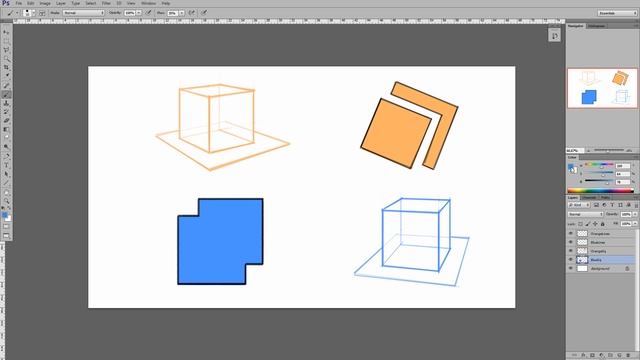Viewport: 640px width, 360px height.
Task: Open the layer Opacity slider arrow
Action: (x=635, y=214)
